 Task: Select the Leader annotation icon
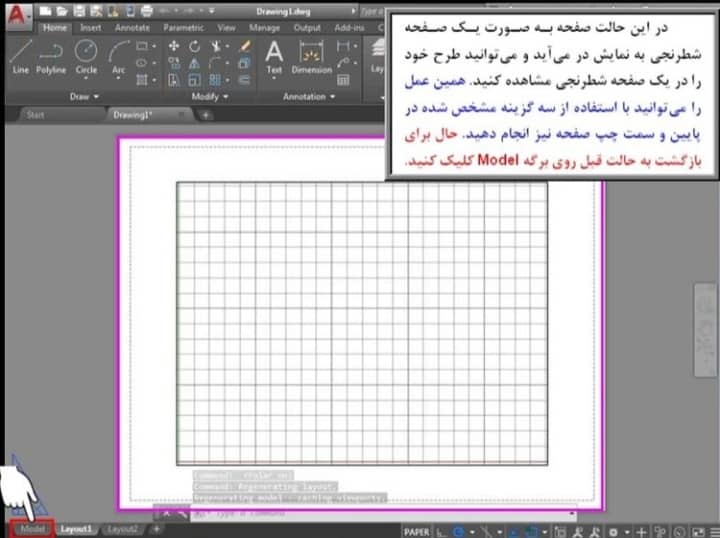[343, 63]
